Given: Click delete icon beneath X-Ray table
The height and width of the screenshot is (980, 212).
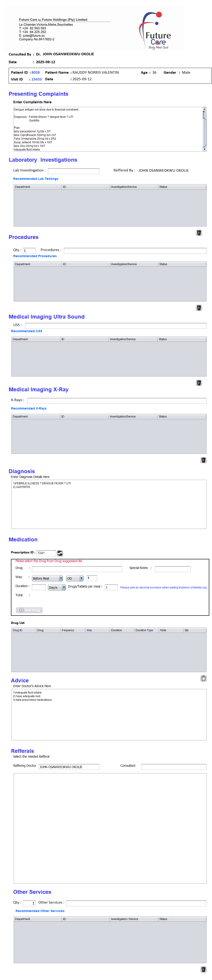Looking at the screenshot, I should (x=203, y=460).
